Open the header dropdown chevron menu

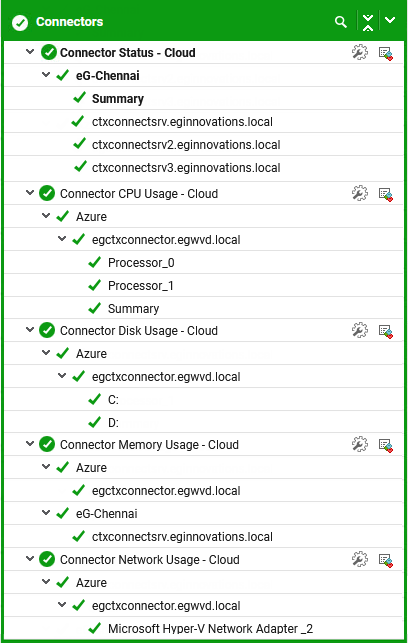coord(390,20)
